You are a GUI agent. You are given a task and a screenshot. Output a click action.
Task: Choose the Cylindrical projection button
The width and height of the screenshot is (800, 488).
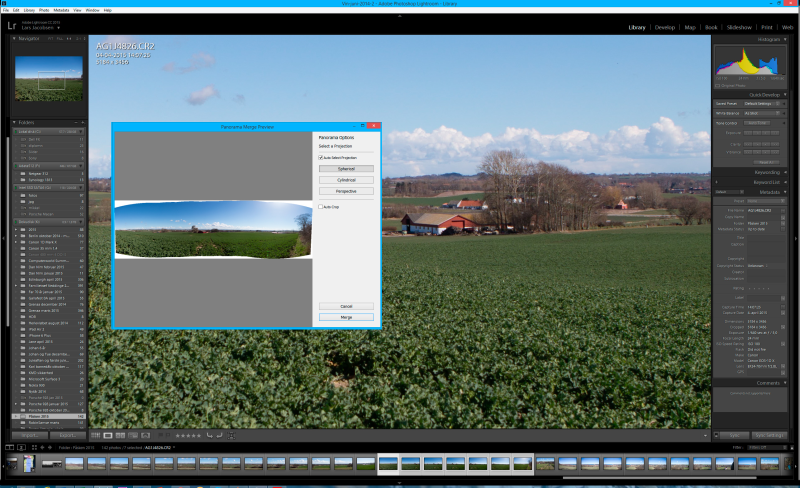click(x=346, y=180)
